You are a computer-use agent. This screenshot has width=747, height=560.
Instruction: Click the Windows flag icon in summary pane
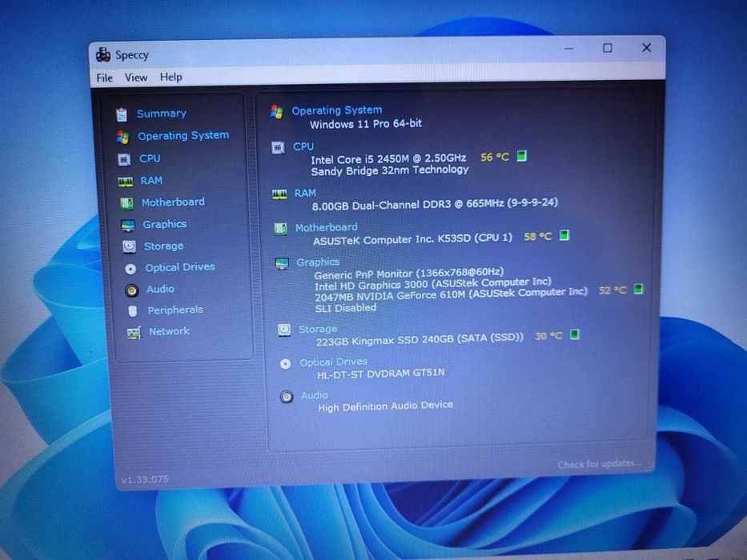(277, 112)
